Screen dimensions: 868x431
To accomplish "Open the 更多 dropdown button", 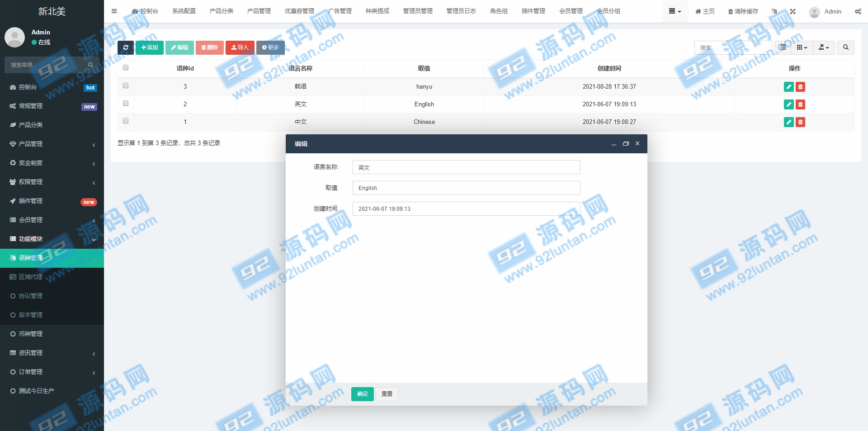I will point(270,47).
